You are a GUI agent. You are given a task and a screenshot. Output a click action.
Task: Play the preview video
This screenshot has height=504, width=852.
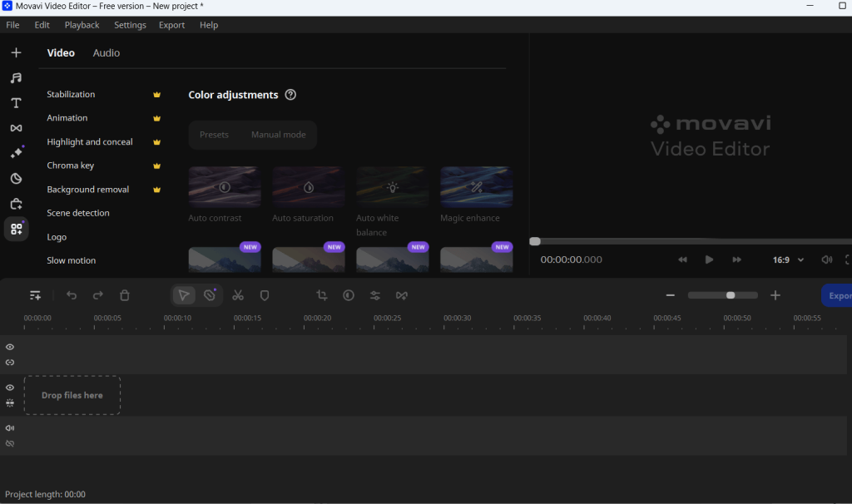[709, 259]
